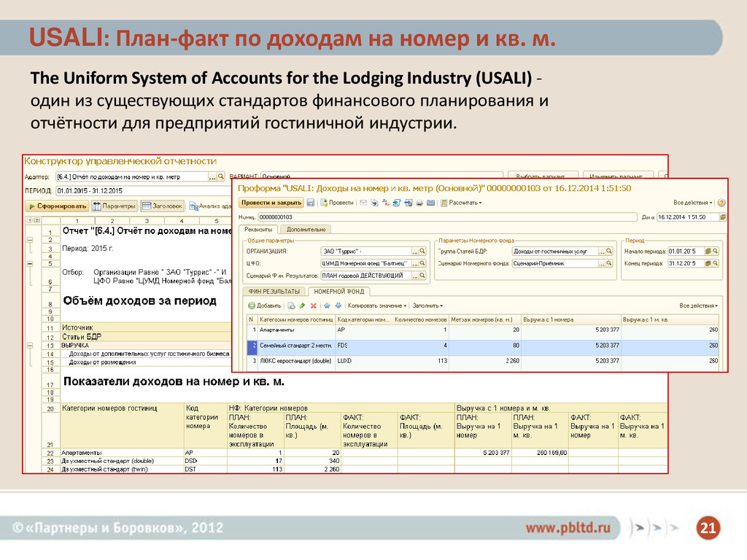Switch to the Дополнительно tab

pos(306,230)
